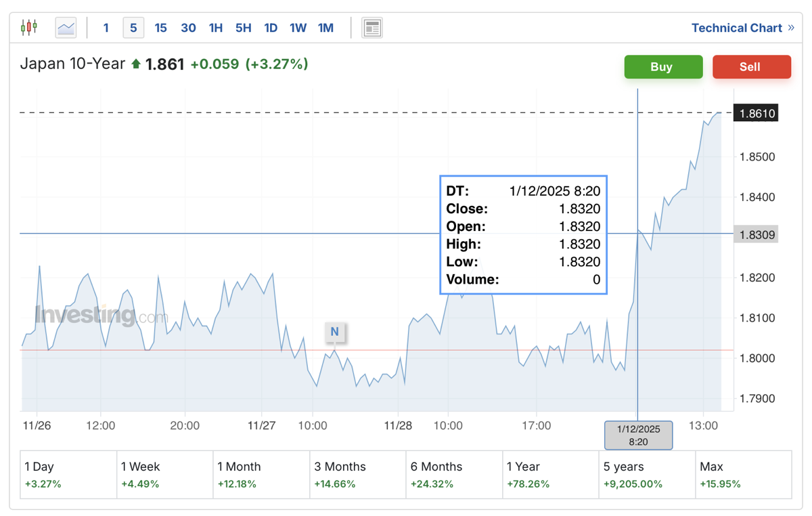Select the 1 Year range tab
The height and width of the screenshot is (516, 812).
pos(550,475)
